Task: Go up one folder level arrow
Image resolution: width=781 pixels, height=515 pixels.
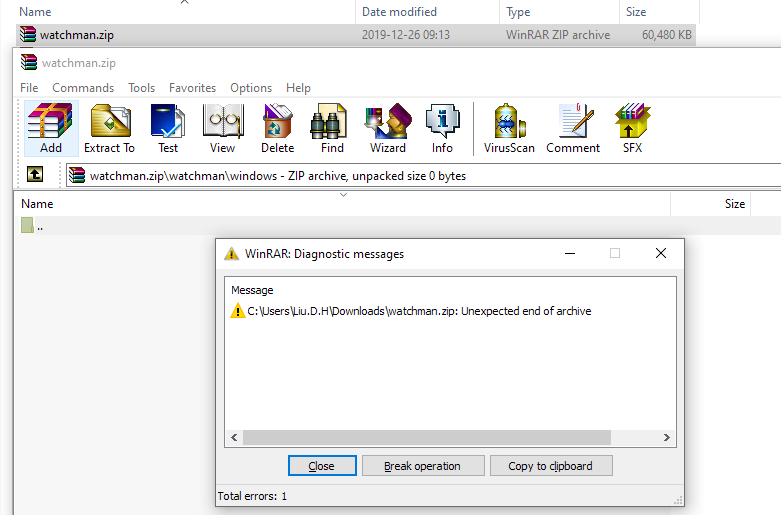Action: coord(35,174)
